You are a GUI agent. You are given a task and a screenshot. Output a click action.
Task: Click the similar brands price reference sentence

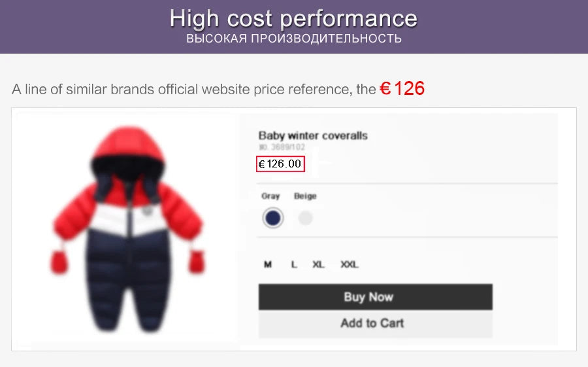[x=193, y=90]
